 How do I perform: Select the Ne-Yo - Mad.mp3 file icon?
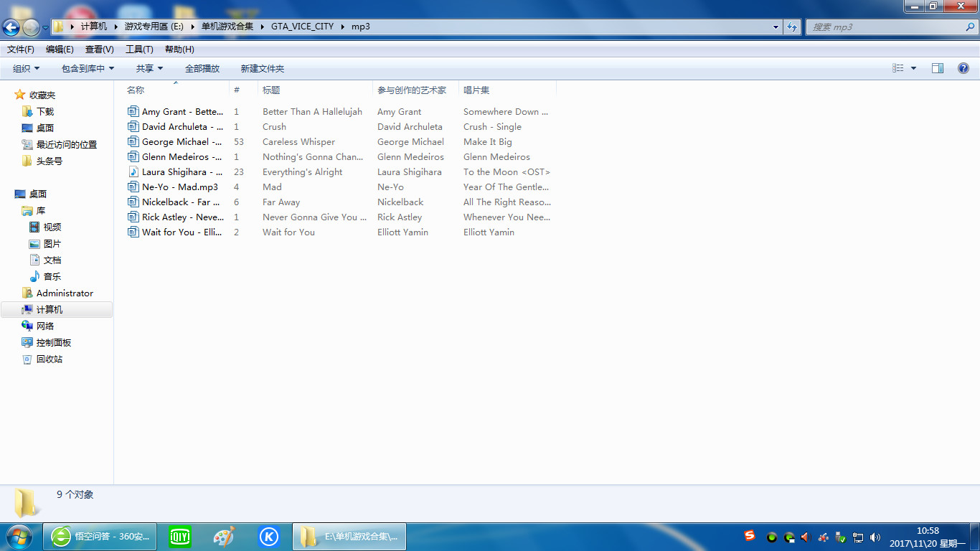point(133,187)
